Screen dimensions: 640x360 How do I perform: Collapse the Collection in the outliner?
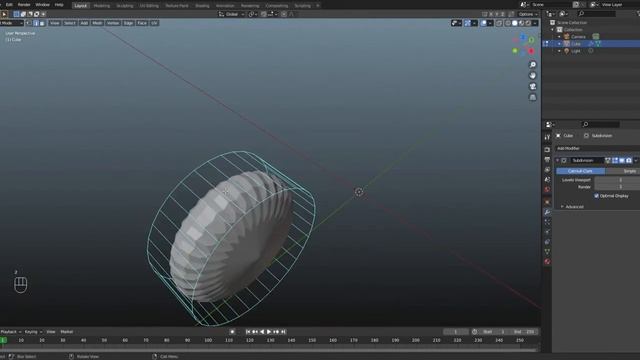coord(553,30)
